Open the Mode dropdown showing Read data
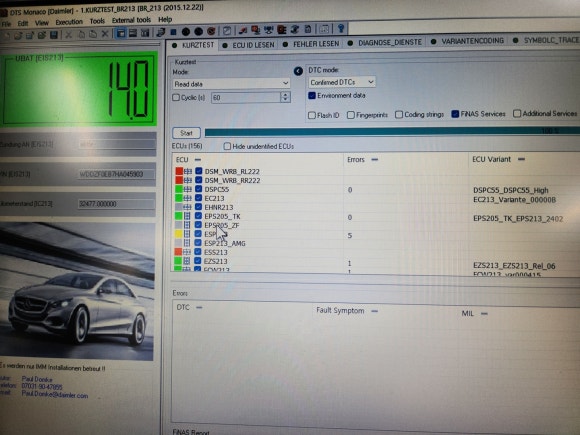This screenshot has height=435, width=580. pos(231,84)
